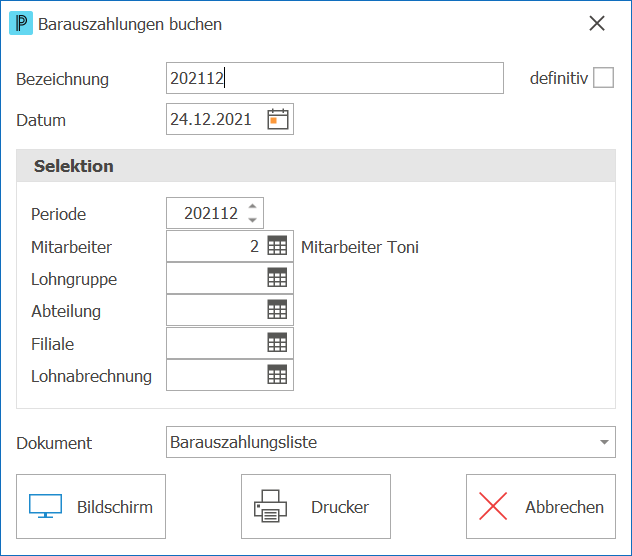Click the application logo in title bar
The height and width of the screenshot is (556, 632).
[x=21, y=24]
